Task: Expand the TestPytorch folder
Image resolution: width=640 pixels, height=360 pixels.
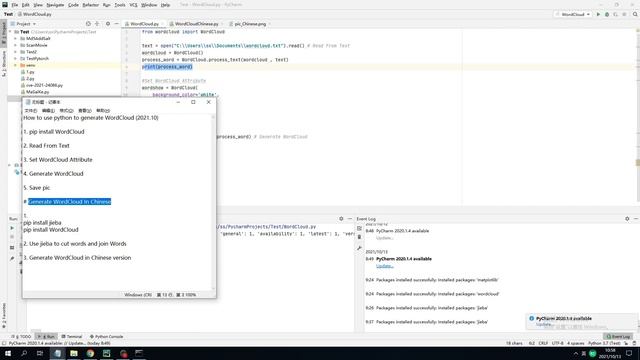Action: click(x=16, y=58)
